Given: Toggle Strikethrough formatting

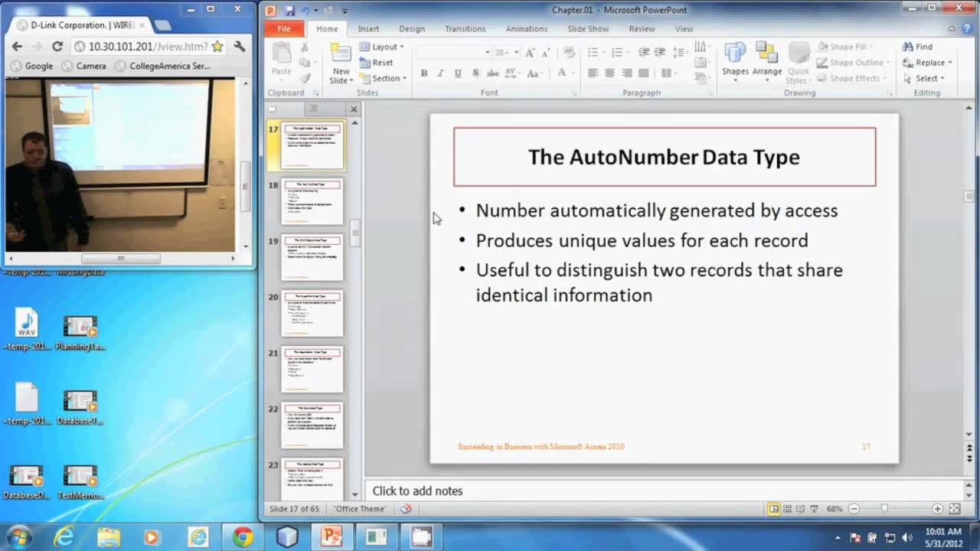Looking at the screenshot, I should pyautogui.click(x=494, y=73).
